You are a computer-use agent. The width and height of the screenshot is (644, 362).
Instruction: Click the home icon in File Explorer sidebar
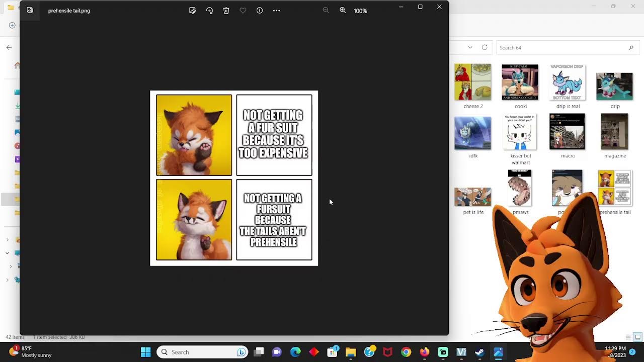tap(17, 65)
